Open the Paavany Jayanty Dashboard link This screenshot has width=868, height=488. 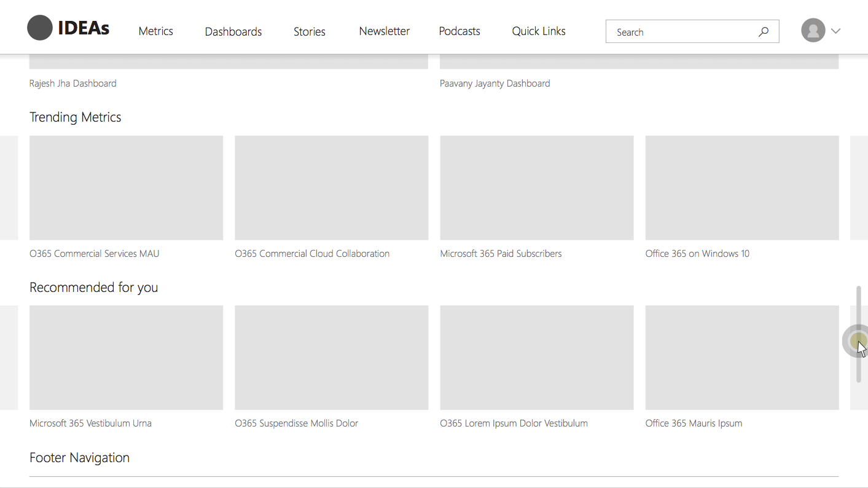[x=495, y=84]
